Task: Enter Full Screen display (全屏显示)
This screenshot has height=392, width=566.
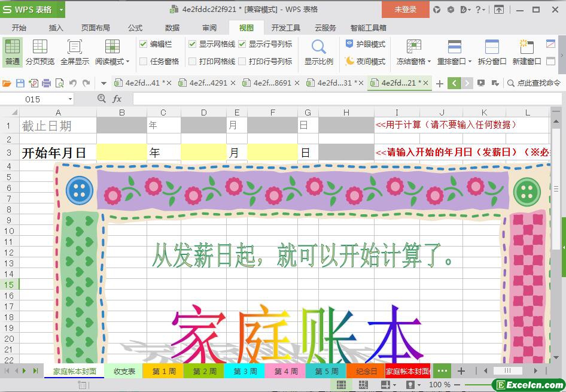Action: click(x=74, y=52)
